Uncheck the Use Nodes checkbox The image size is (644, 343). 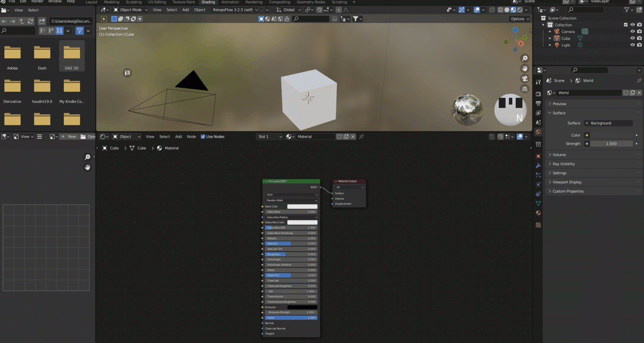(x=203, y=137)
